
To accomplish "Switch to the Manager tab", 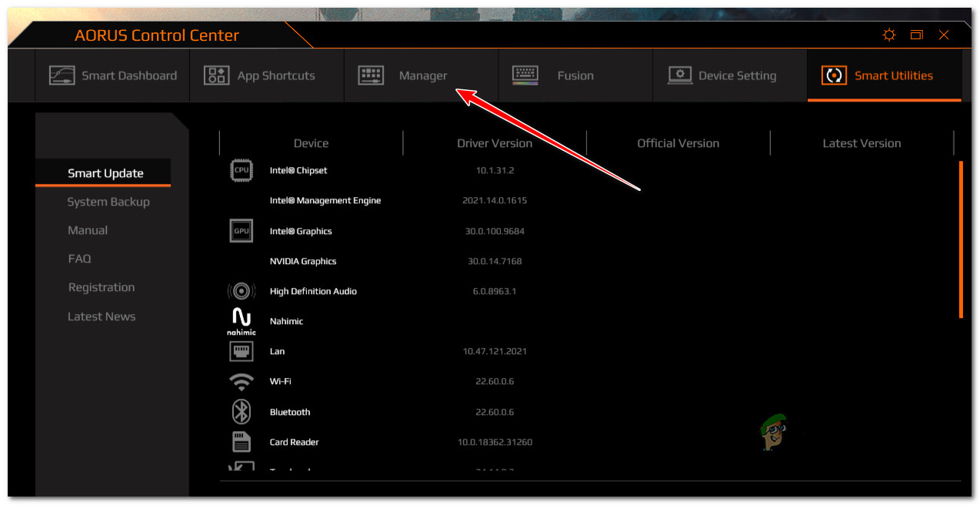I will coord(422,75).
